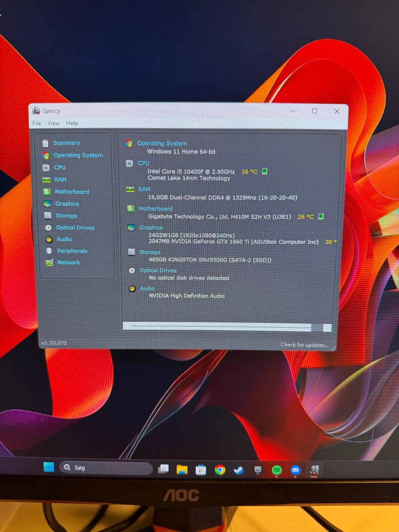Click the green temperature gauge beside CPU 36 °C

tap(265, 171)
